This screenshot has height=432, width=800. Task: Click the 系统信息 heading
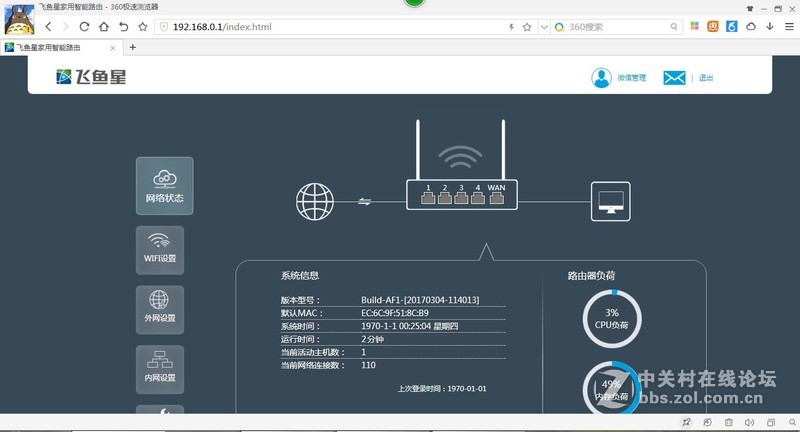(x=299, y=275)
